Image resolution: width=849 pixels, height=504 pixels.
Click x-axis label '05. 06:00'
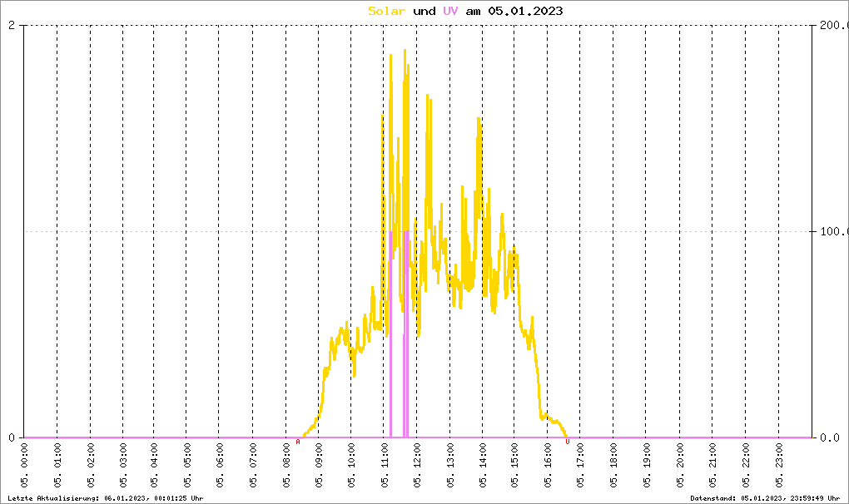pyautogui.click(x=219, y=466)
